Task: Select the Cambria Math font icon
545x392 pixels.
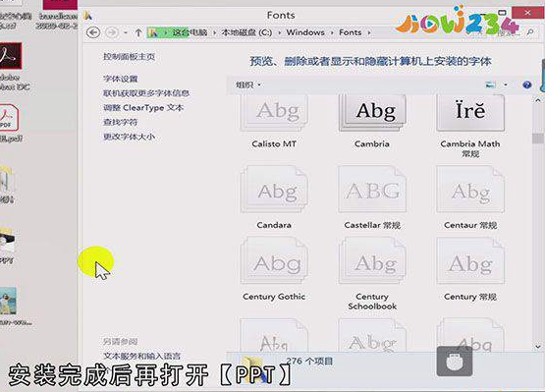Action: click(x=470, y=112)
